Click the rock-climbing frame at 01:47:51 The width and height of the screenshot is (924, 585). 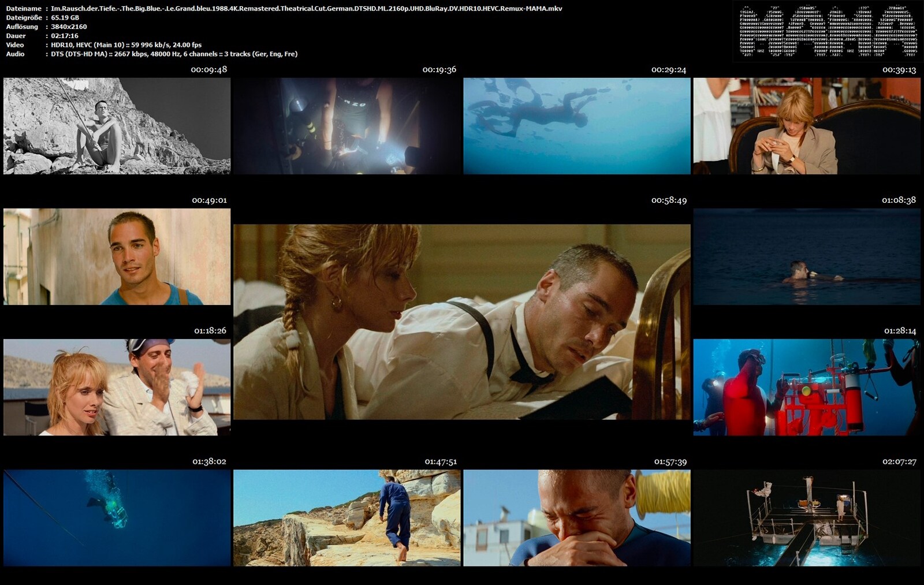click(347, 518)
